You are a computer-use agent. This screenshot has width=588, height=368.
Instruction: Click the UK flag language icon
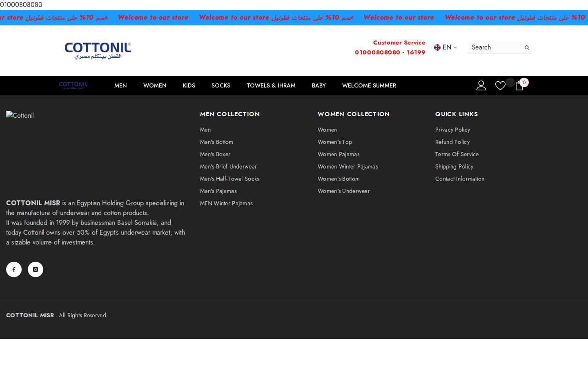coord(437,47)
